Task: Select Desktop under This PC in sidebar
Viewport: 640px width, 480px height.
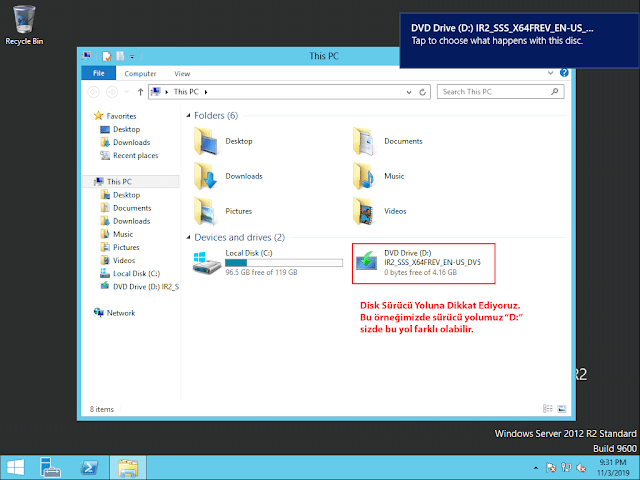Action: click(x=120, y=195)
